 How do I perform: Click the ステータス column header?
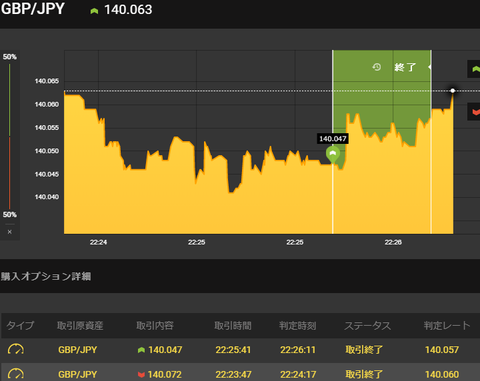coord(367,325)
